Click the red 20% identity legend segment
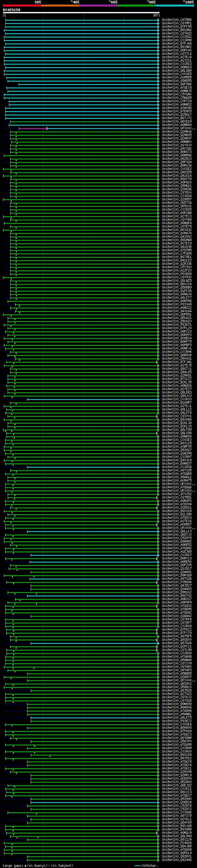 tap(22, 6)
